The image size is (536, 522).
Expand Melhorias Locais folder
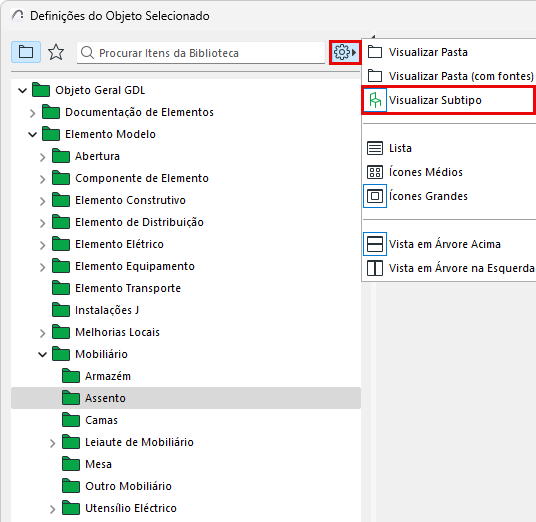tap(42, 333)
